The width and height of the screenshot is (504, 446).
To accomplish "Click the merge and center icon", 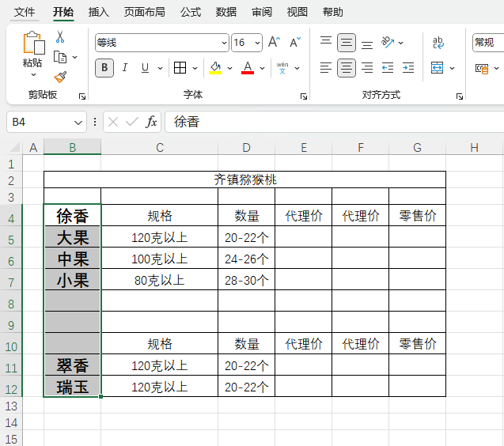I will click(x=437, y=68).
